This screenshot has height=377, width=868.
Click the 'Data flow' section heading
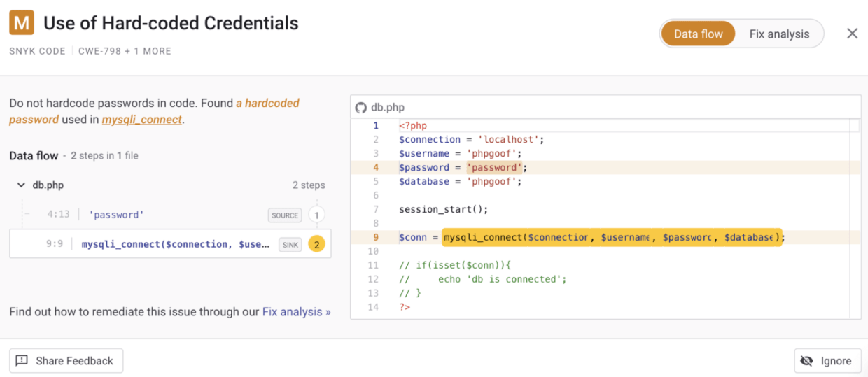34,155
